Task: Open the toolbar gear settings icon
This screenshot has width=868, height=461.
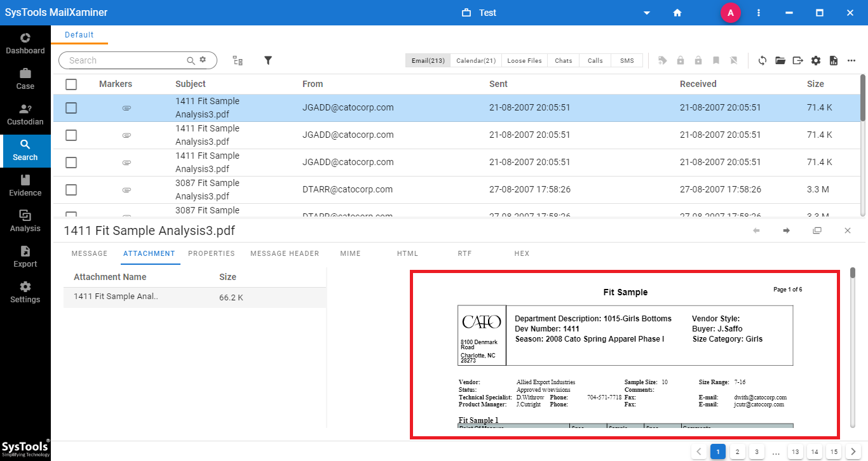Action: (816, 60)
